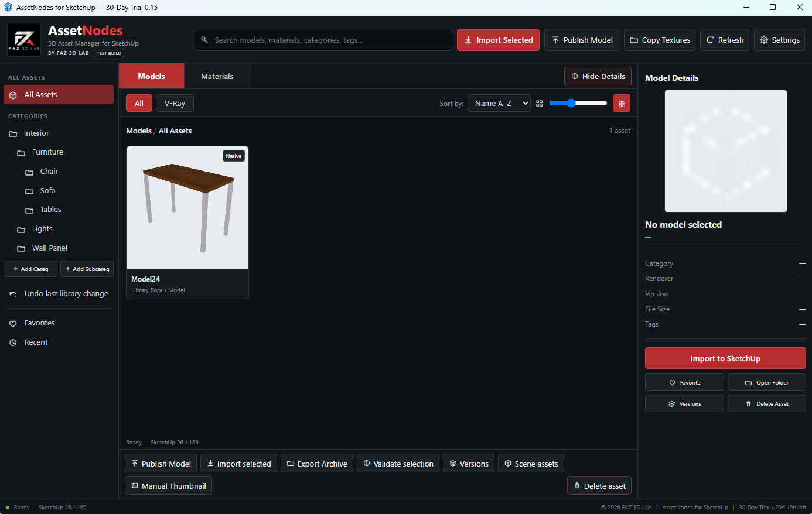
Task: Click the red Import Selected button
Action: 498,40
